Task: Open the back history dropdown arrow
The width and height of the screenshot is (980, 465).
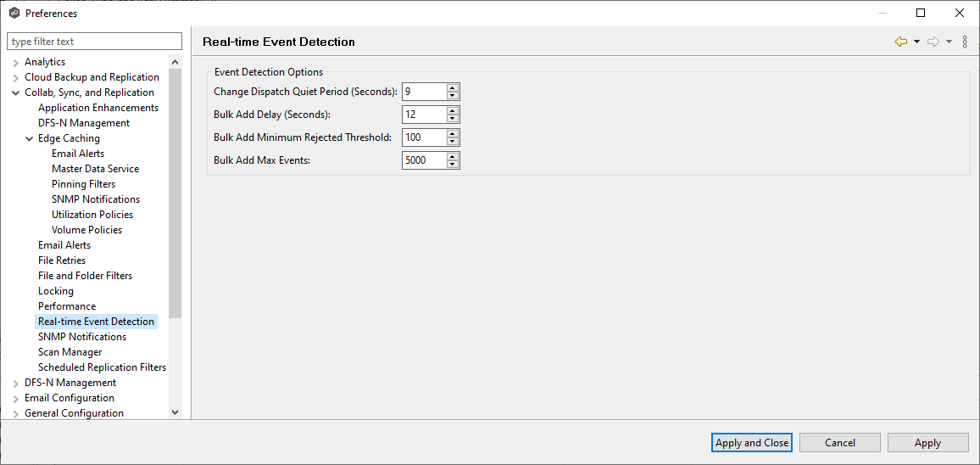Action: 916,42
